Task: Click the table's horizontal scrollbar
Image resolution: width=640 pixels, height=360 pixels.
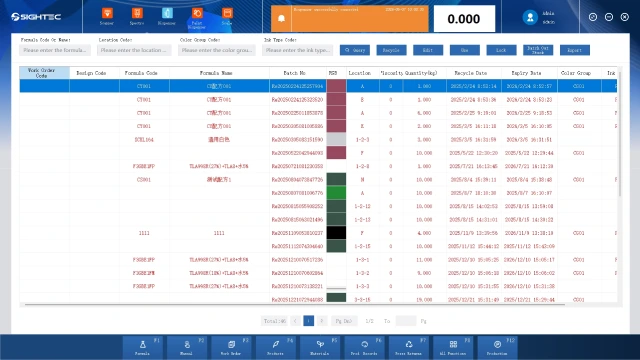Action: tap(295, 304)
